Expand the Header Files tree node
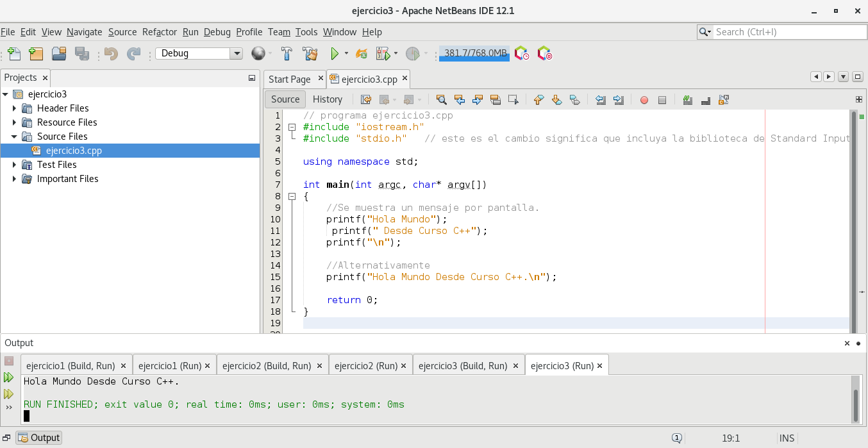The width and height of the screenshot is (868, 448). tap(14, 108)
